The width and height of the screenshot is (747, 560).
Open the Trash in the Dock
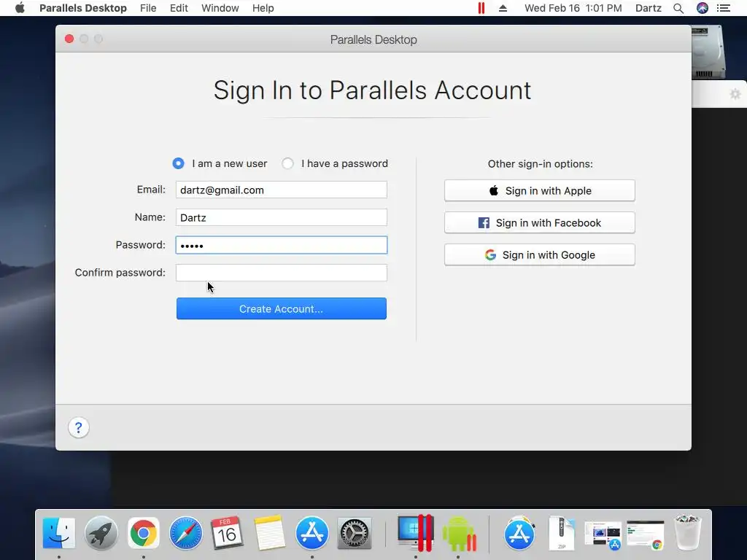coord(688,532)
